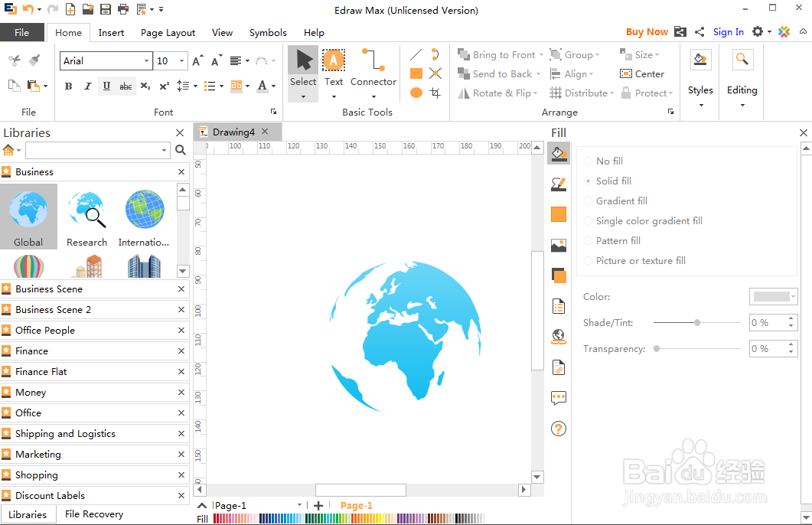Image resolution: width=812 pixels, height=525 pixels.
Task: Select the Pattern fill option
Action: 612,241
